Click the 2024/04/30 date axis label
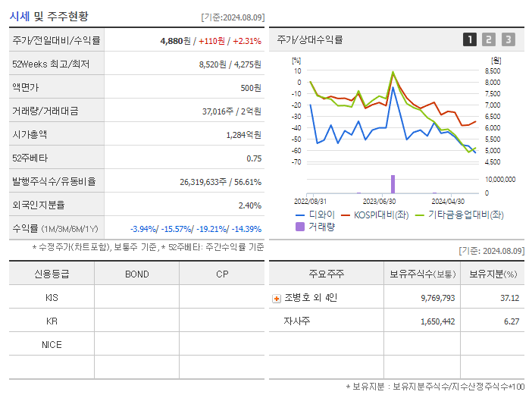Viewport: 532px width, 398px height. click(448, 202)
